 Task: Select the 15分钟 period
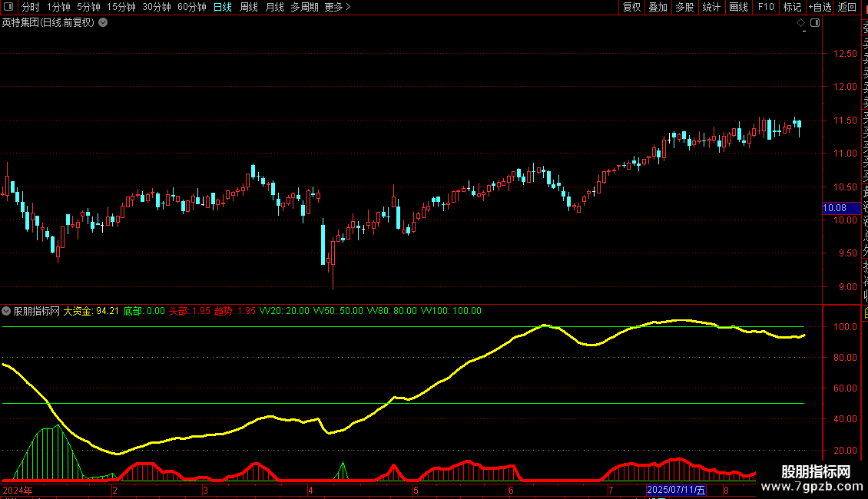coord(121,7)
